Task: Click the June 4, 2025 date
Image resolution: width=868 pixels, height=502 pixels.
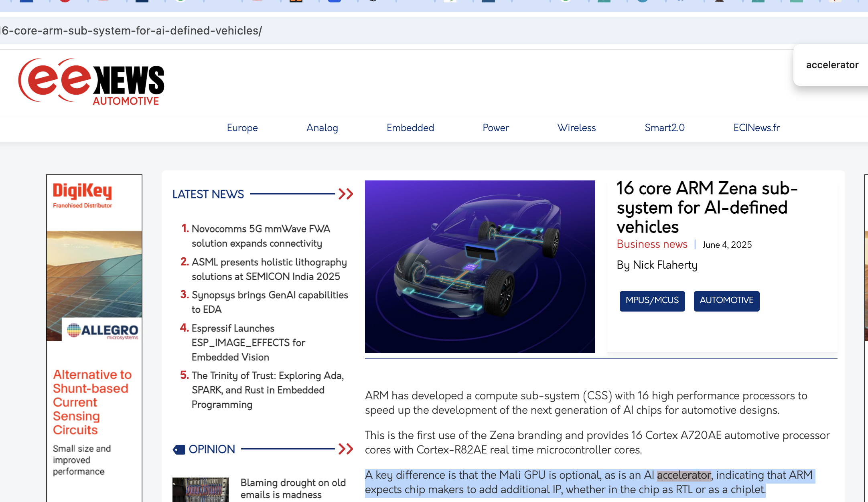Action: click(727, 245)
